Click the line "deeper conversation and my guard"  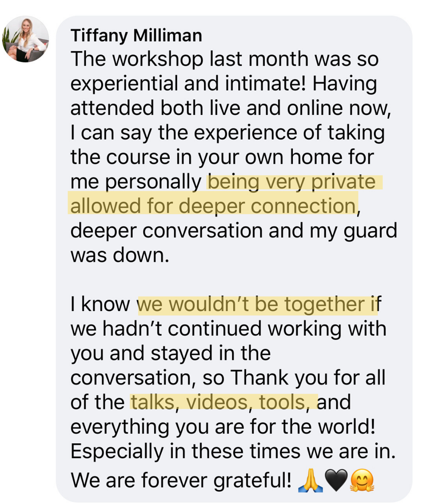tap(234, 231)
